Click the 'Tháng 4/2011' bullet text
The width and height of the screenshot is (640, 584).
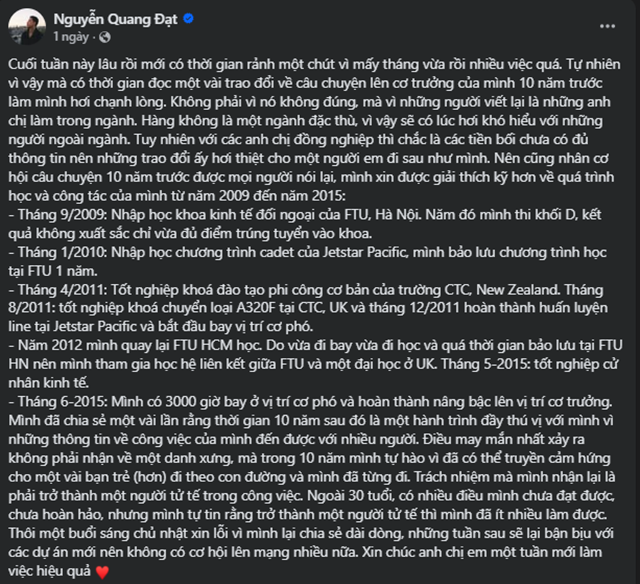point(62,290)
